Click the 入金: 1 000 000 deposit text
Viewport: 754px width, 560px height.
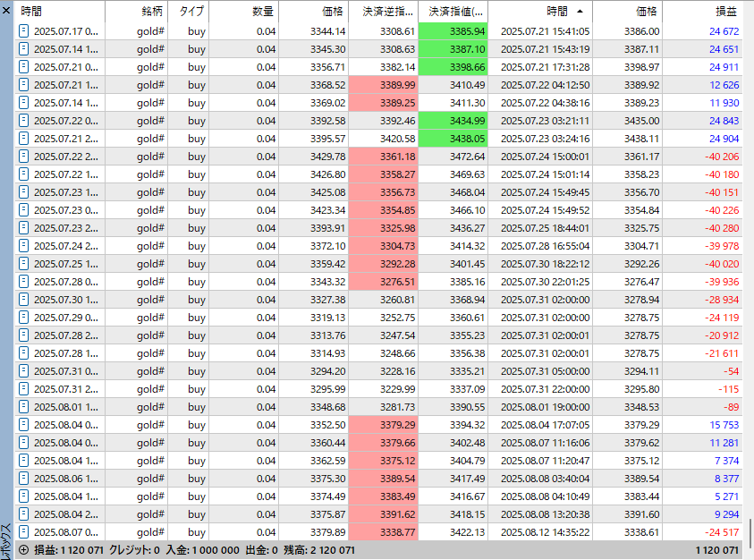pyautogui.click(x=202, y=550)
